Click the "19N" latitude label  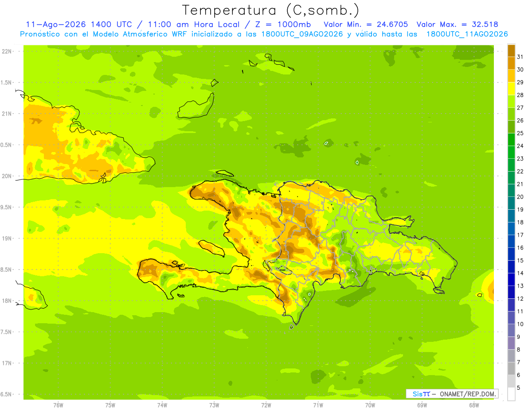point(7,238)
